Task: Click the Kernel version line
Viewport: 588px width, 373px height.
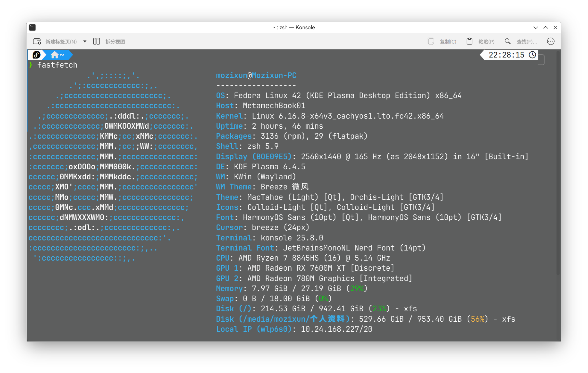Action: [330, 116]
